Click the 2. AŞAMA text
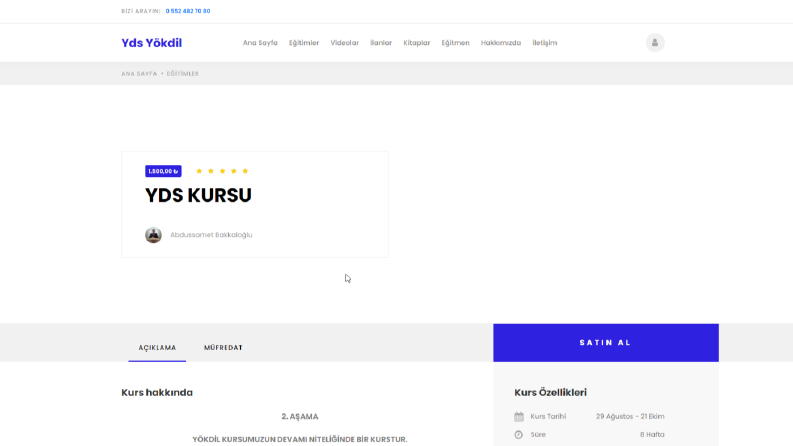Viewport: 793px width, 446px height. pos(300,417)
